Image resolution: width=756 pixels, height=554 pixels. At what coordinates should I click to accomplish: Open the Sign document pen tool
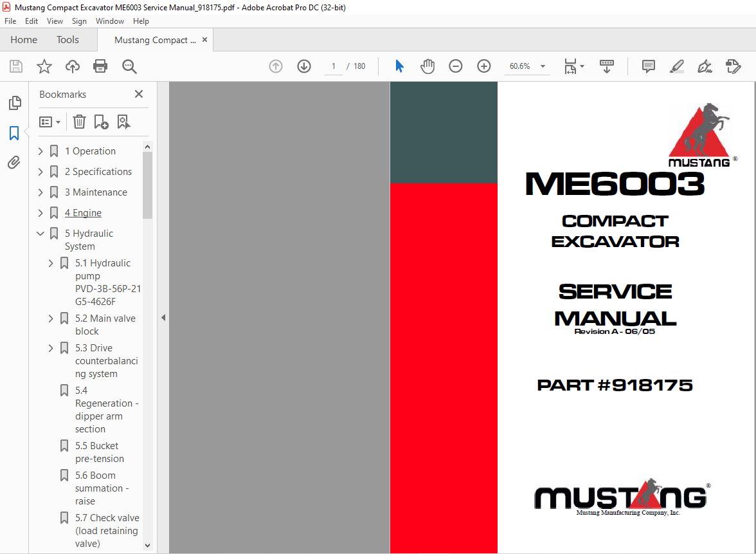tap(705, 66)
